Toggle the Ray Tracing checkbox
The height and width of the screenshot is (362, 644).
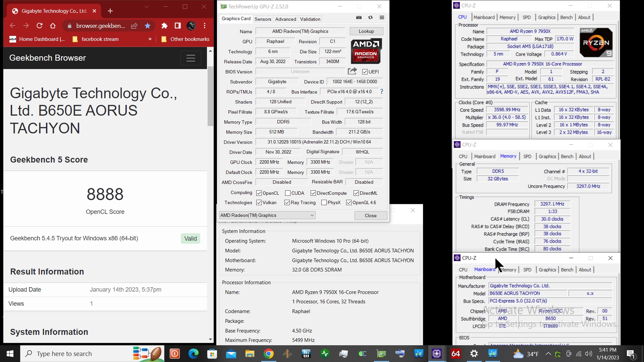click(x=287, y=202)
